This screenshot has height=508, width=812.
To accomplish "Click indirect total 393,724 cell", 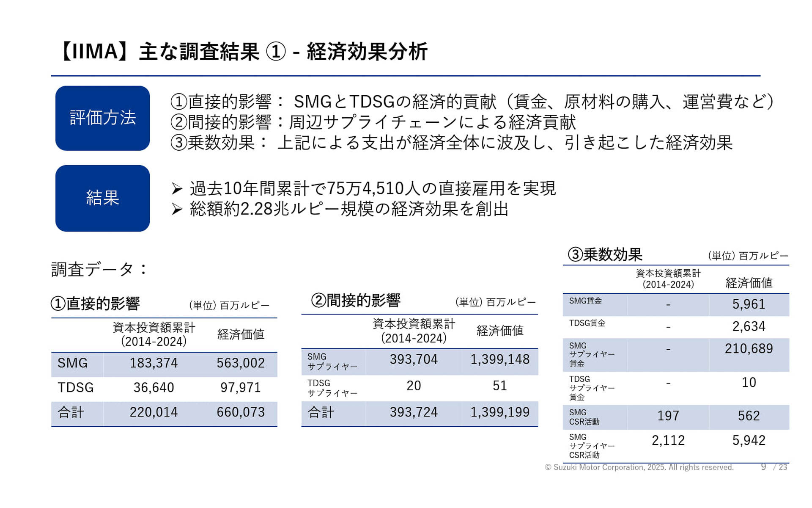I will (x=413, y=412).
